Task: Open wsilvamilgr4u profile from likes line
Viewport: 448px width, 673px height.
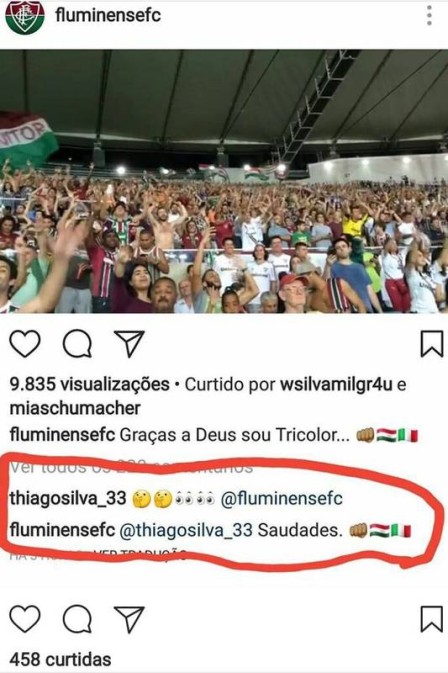Action: pos(336,384)
